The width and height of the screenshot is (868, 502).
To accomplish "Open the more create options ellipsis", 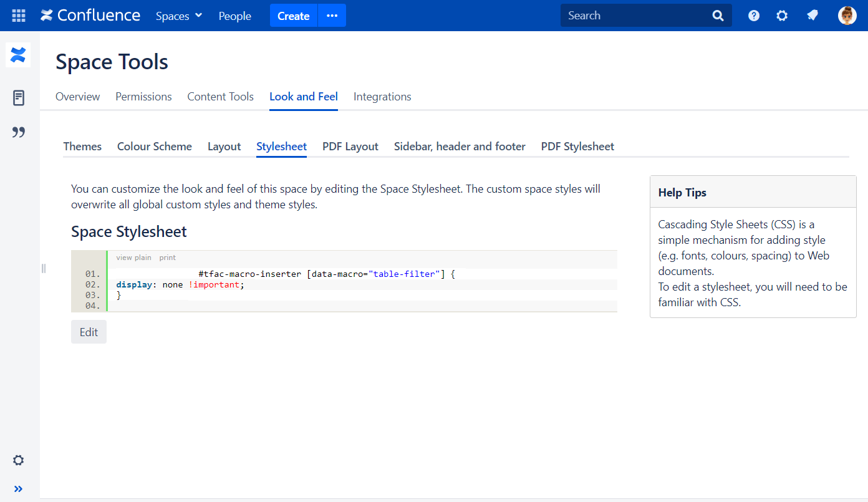I will click(332, 16).
